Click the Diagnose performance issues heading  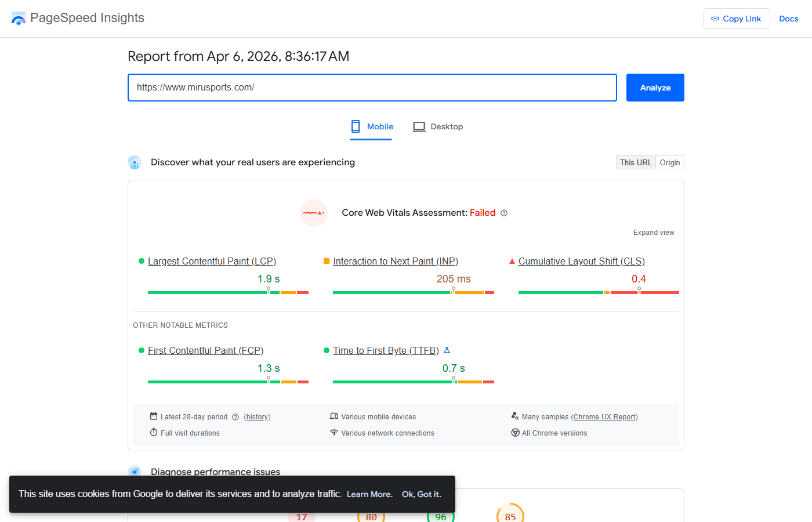point(215,472)
